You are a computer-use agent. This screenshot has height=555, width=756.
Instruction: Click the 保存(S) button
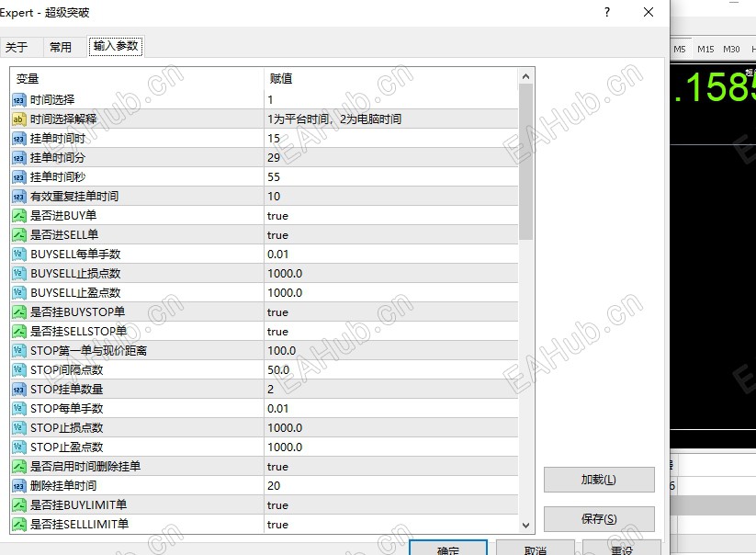tap(599, 519)
